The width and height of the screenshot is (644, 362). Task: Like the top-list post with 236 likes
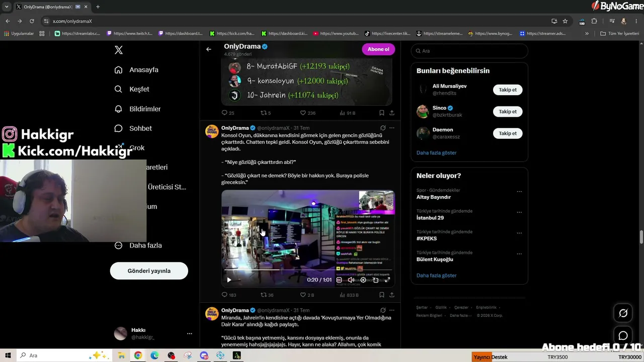[308, 113]
